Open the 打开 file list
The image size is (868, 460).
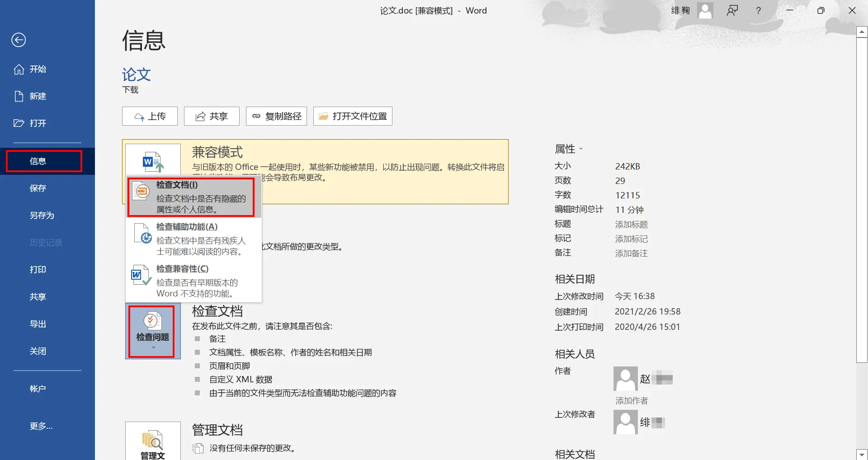click(x=47, y=123)
